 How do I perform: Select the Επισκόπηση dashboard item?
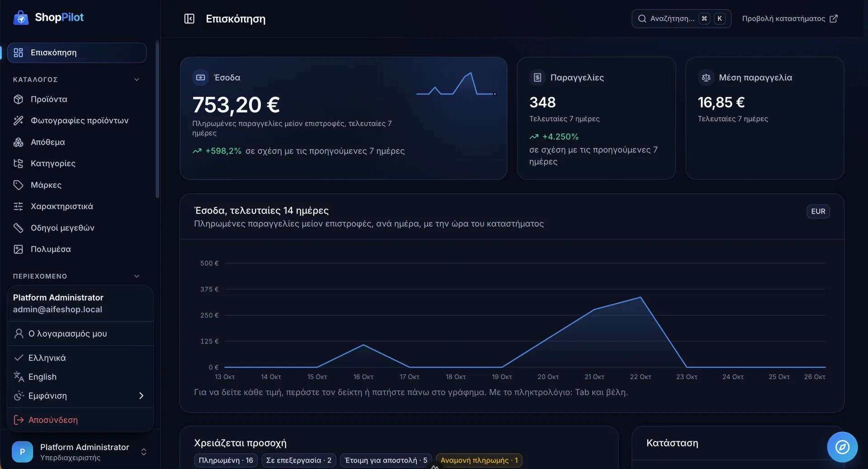pos(77,52)
